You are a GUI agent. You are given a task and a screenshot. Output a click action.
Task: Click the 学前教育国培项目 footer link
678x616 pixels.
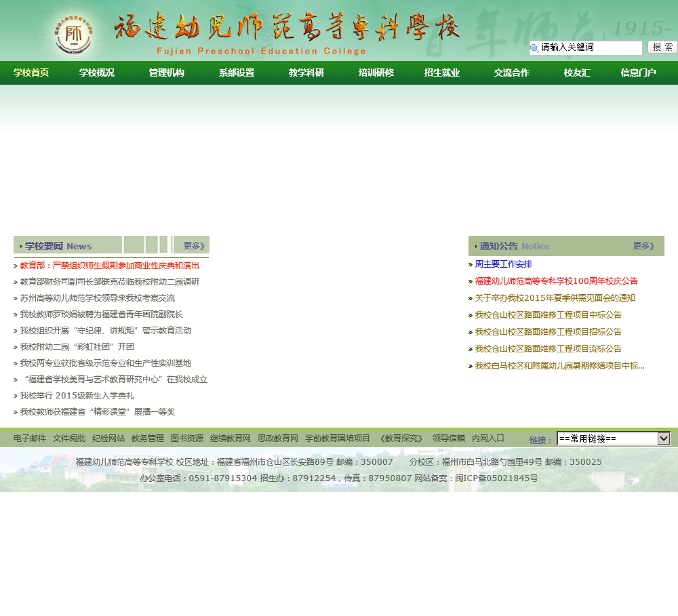click(337, 438)
